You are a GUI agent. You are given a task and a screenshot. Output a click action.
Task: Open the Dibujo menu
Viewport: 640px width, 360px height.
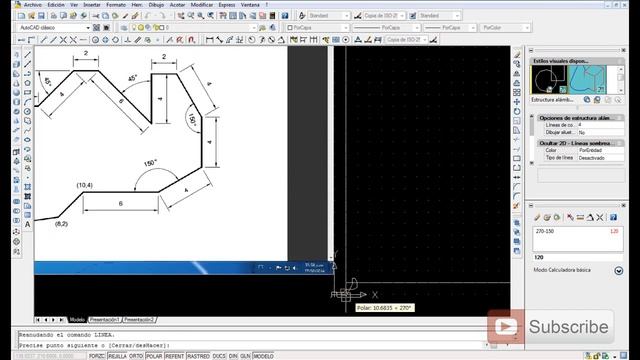point(156,5)
